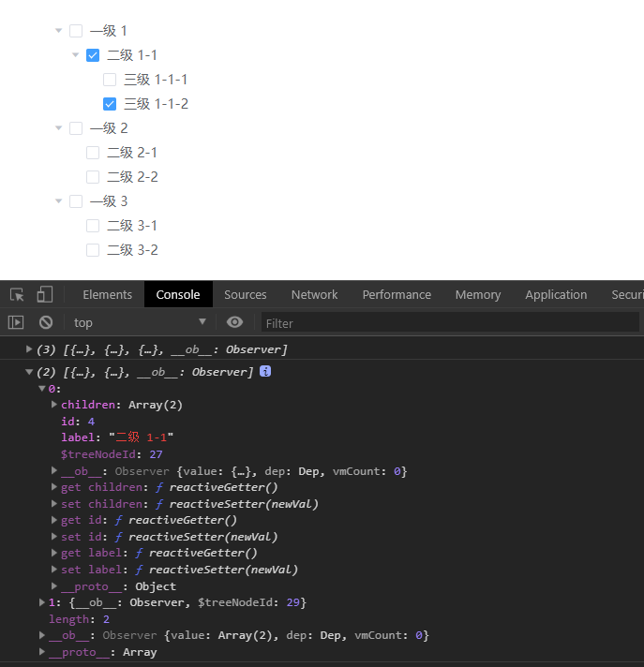This screenshot has width=644, height=667.
Task: Collapse the 一级 2 tree node arrow
Action: pos(59,128)
